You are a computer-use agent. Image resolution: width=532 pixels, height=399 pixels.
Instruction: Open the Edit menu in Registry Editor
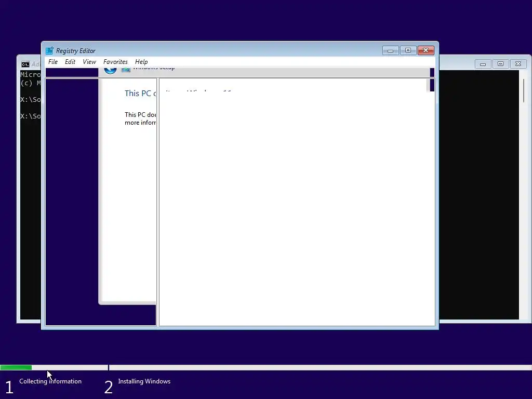(x=70, y=62)
